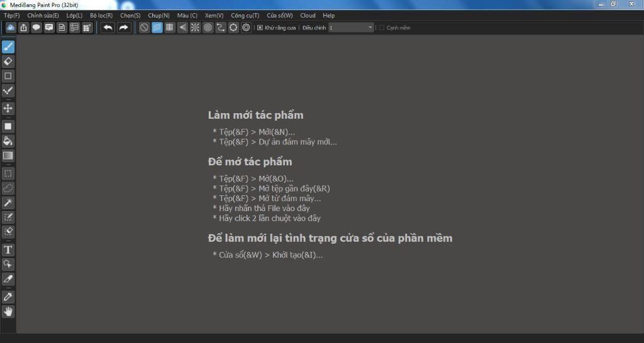Select the filled rectangle Fill tool

8,126
